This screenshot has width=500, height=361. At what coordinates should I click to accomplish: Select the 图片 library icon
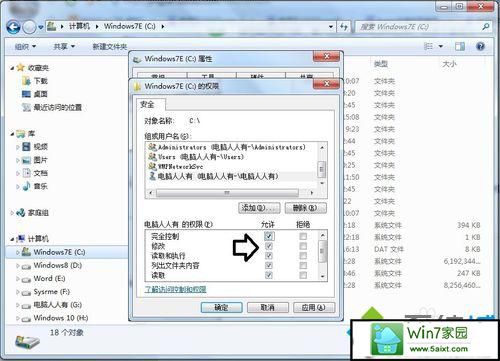click(26, 160)
